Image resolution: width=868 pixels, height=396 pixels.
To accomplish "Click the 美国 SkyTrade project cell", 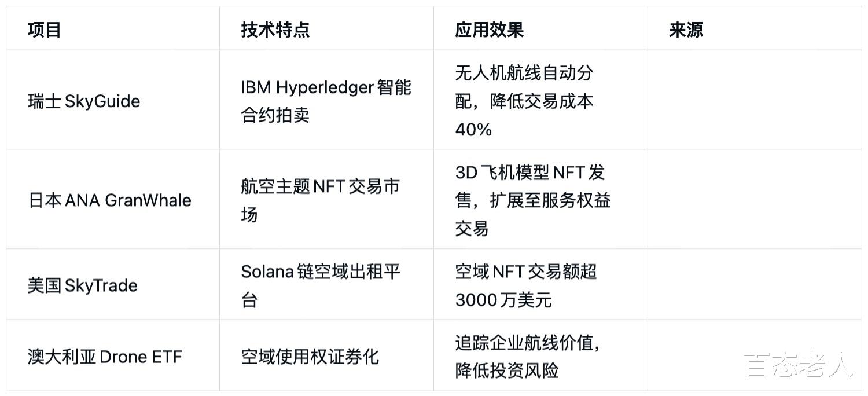I will pyautogui.click(x=83, y=285).
